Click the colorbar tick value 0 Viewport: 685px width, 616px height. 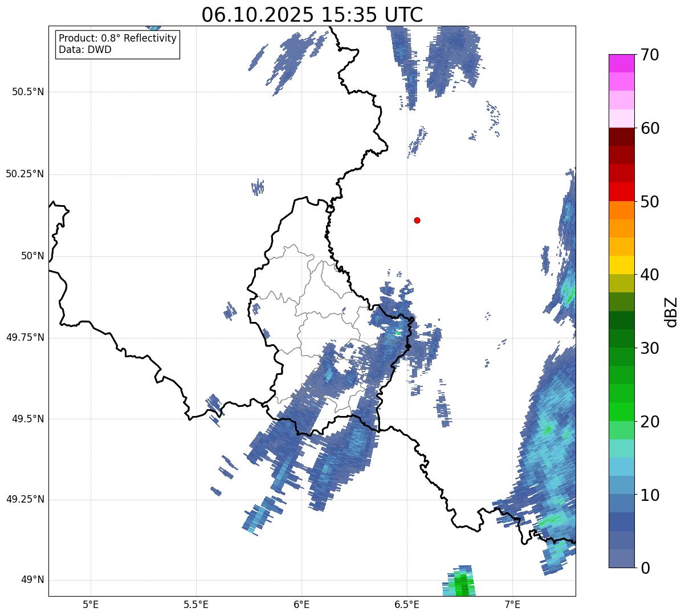[645, 568]
